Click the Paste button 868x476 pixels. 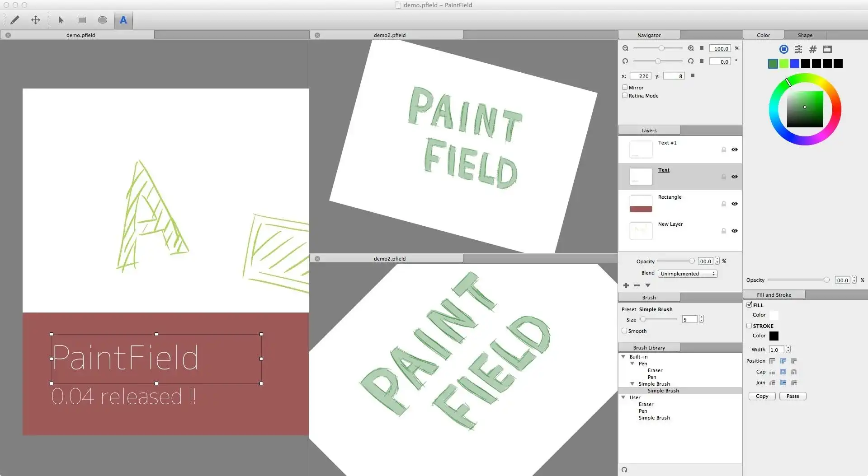click(793, 396)
